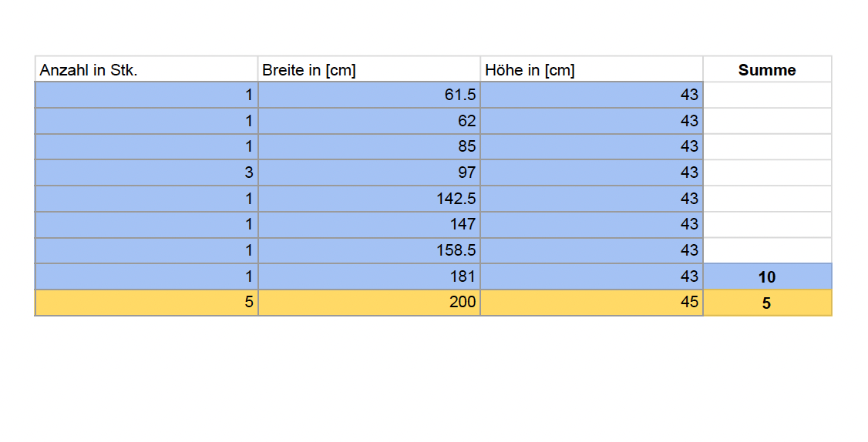This screenshot has height=442, width=868.
Task: Select the quantity cell showing 3
Action: 146,172
